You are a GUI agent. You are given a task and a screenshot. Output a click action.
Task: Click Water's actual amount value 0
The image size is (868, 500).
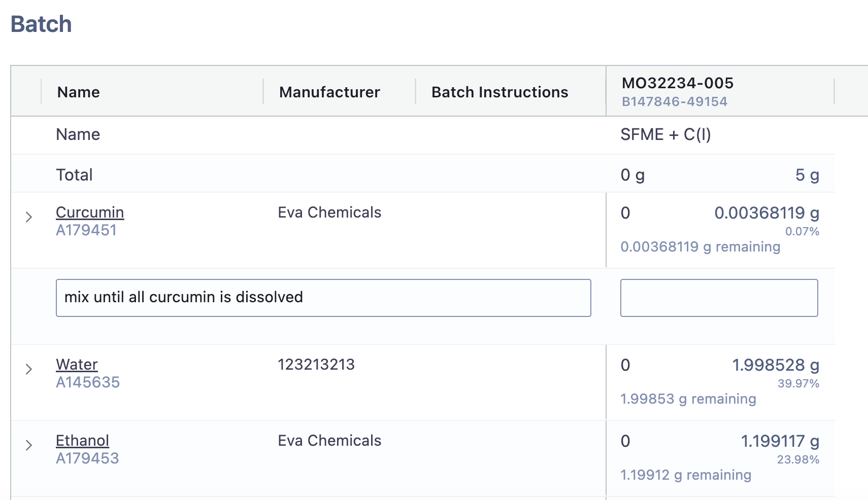[625, 365]
